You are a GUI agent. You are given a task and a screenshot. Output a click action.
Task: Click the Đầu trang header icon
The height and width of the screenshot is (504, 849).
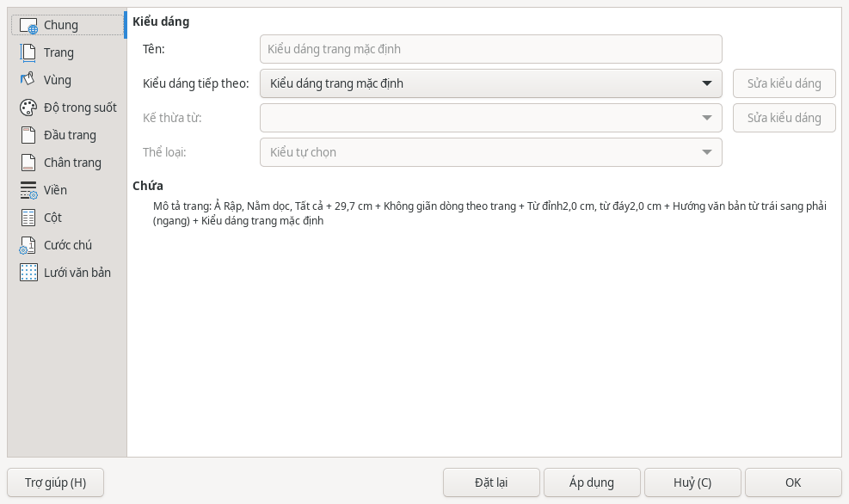tap(28, 135)
